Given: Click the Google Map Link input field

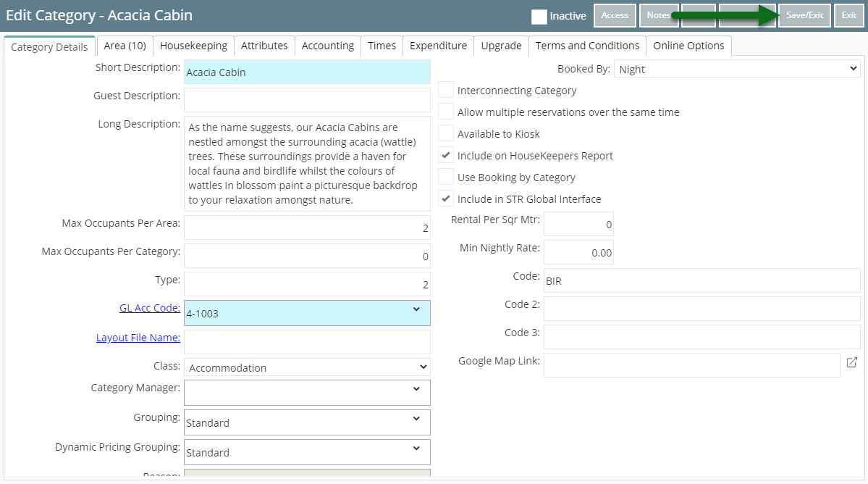Looking at the screenshot, I should point(692,365).
